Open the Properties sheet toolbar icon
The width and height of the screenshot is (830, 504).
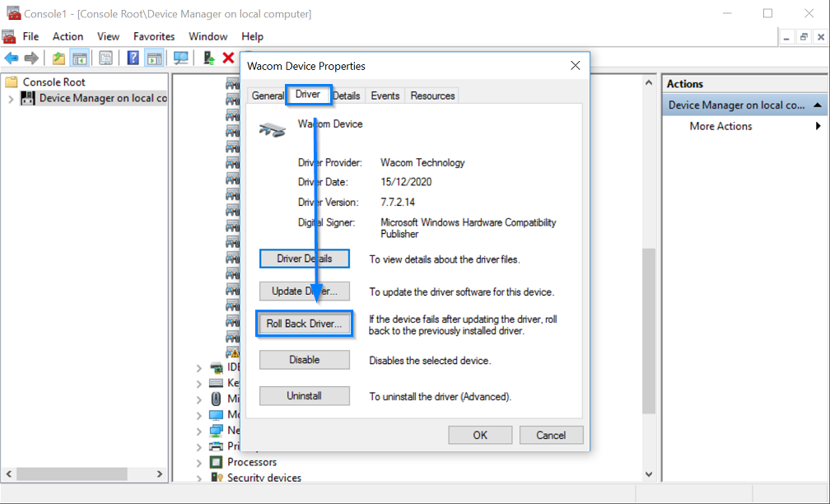coord(106,58)
